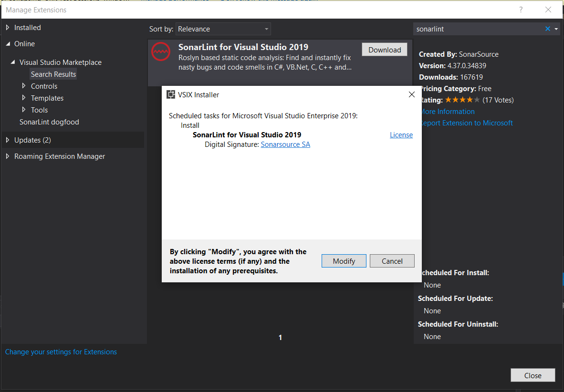Select the Controls tree item
The width and height of the screenshot is (564, 392).
click(x=44, y=86)
